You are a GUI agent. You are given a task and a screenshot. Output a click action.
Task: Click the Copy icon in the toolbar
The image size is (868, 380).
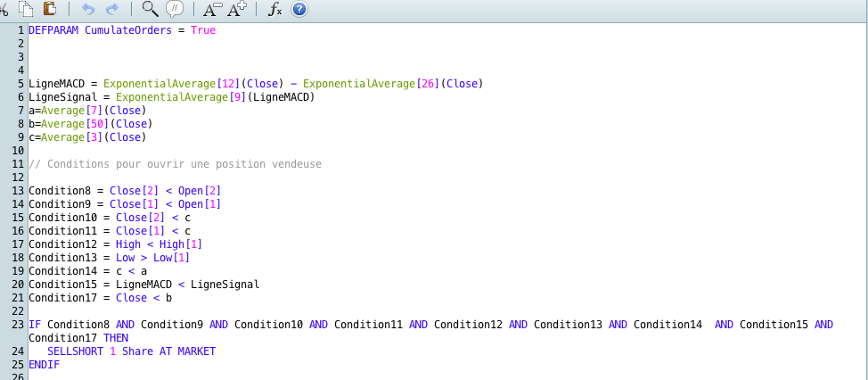[26, 8]
